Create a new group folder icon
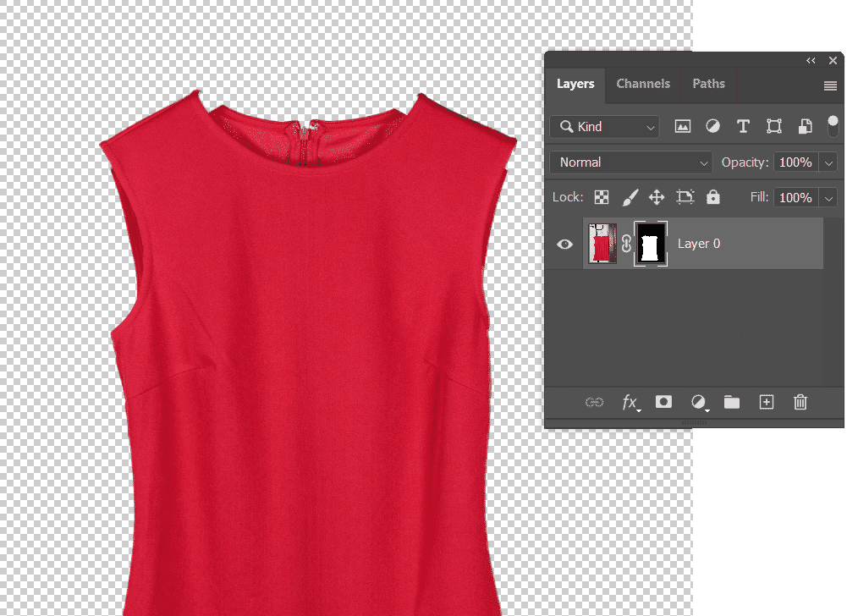This screenshot has height=616, width=847. [x=731, y=402]
